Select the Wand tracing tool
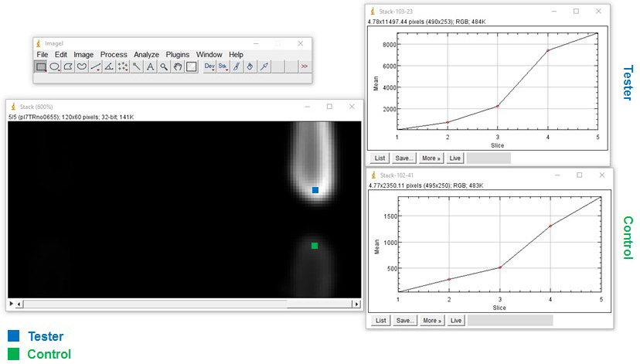 136,66
